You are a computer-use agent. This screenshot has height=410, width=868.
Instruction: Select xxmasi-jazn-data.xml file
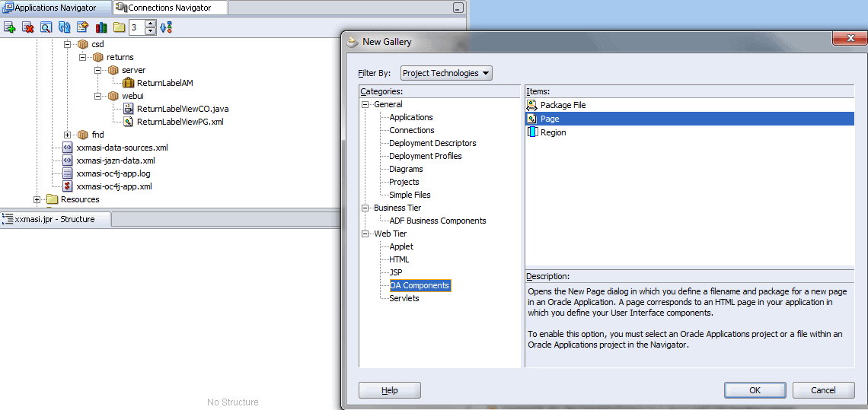pyautogui.click(x=115, y=161)
